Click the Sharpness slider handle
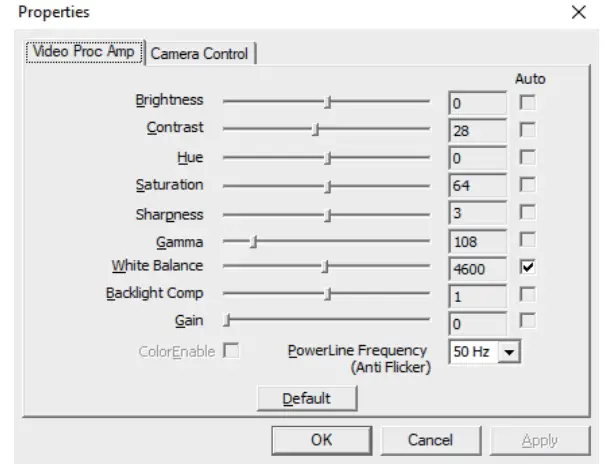This screenshot has height=464, width=607. pyautogui.click(x=328, y=214)
